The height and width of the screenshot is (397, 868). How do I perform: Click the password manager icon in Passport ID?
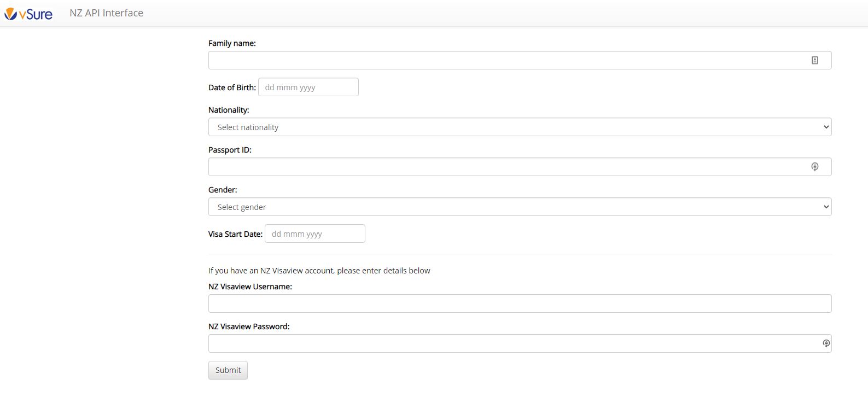click(x=814, y=167)
